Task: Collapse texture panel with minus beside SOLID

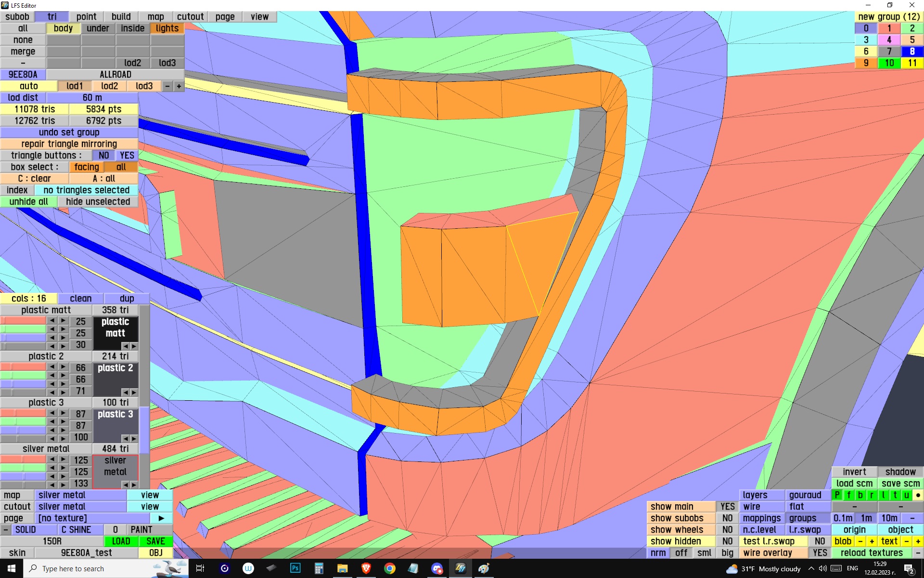Action: point(5,529)
